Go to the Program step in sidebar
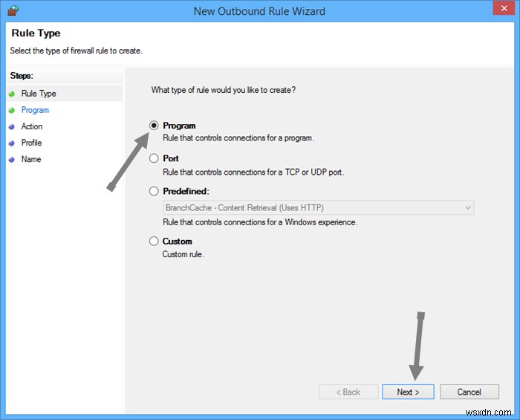This screenshot has width=520, height=420. coord(35,110)
